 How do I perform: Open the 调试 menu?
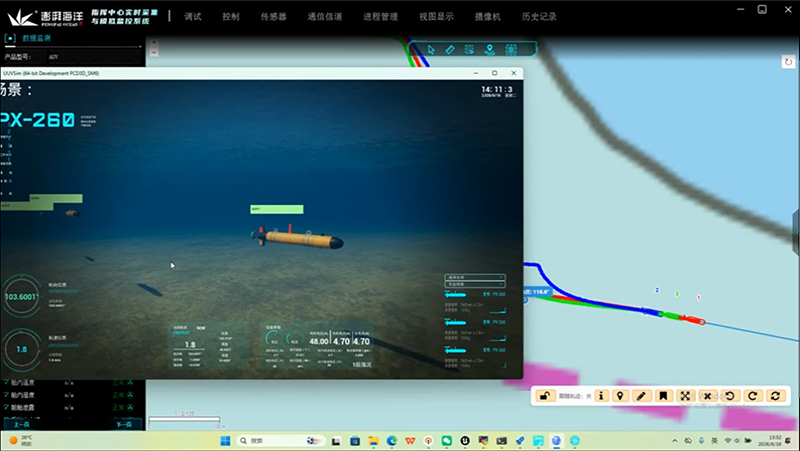point(193,17)
